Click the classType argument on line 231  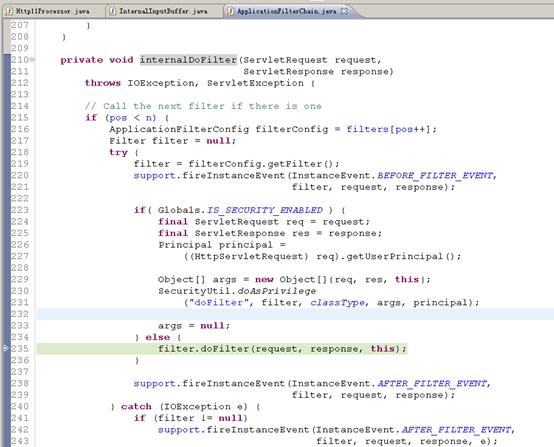pos(338,302)
